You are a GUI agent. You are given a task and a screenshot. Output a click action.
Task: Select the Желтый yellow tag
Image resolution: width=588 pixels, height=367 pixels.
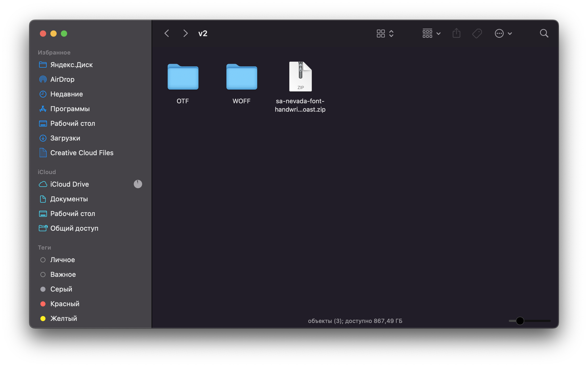(63, 319)
